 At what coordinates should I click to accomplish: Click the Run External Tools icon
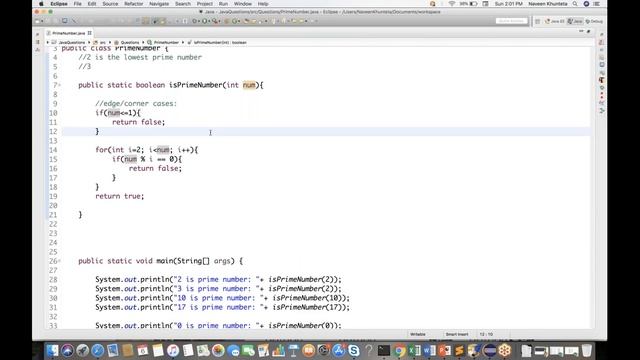tap(214, 21)
